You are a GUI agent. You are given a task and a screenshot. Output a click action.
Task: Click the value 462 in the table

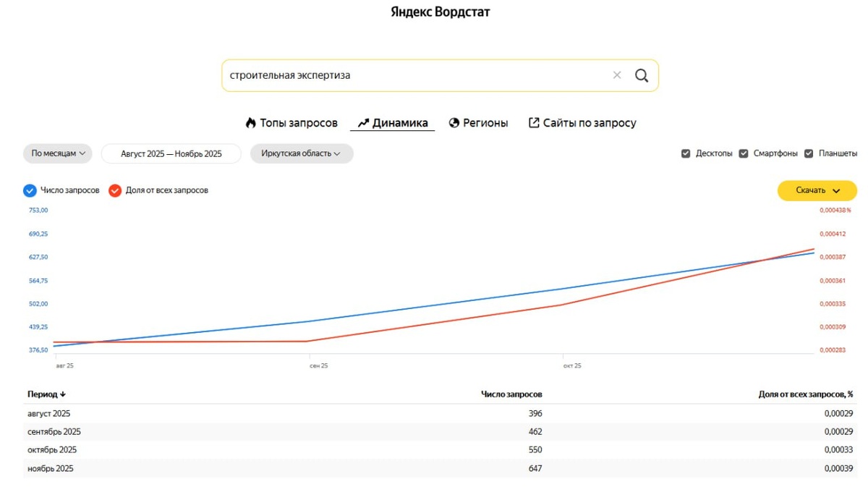535,432
